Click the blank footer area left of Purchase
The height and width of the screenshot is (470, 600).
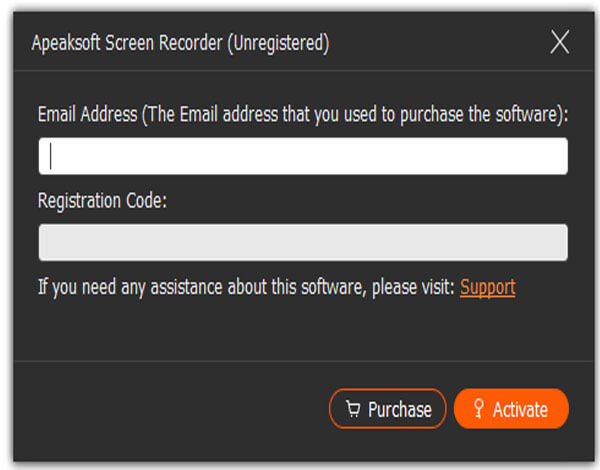tap(168, 409)
